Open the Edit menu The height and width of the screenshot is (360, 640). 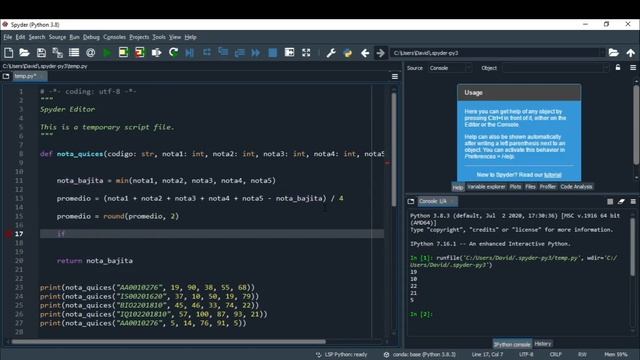pos(20,37)
